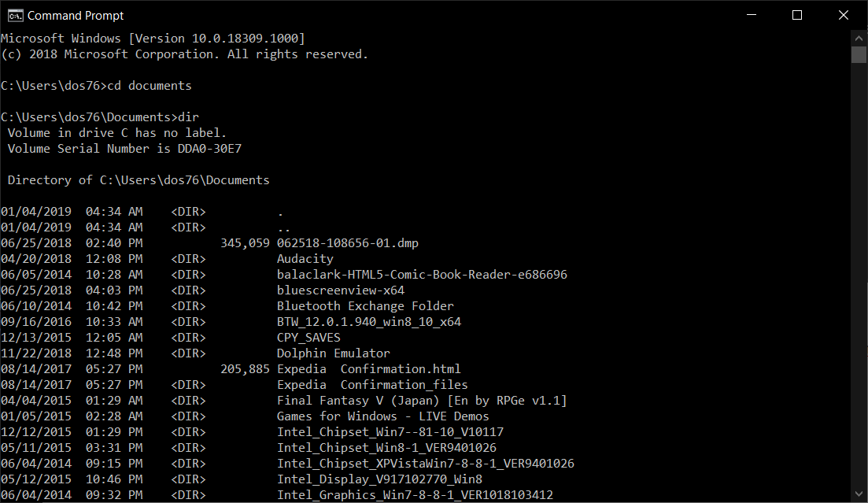The height and width of the screenshot is (503, 868).
Task: Click the Dolphin Emulator folder name
Action: (333, 353)
